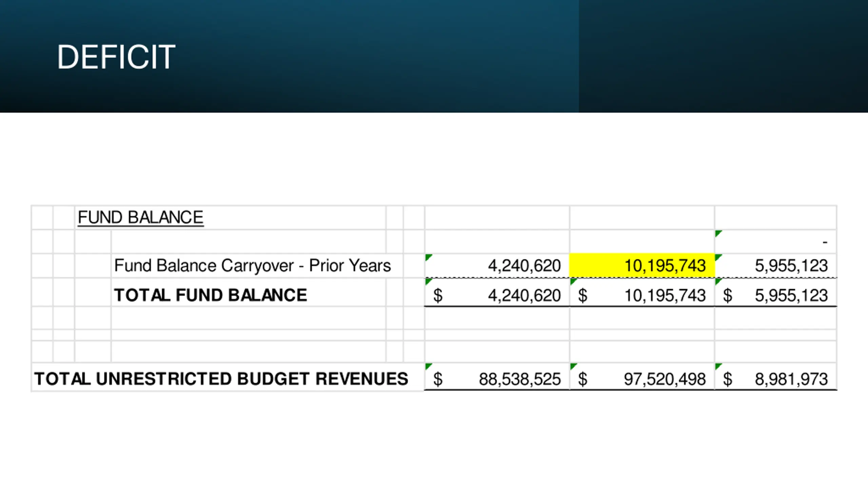The image size is (868, 488).
Task: Select TOTAL UNRESTRICTED BUDGET REVENUES label
Action: click(221, 379)
